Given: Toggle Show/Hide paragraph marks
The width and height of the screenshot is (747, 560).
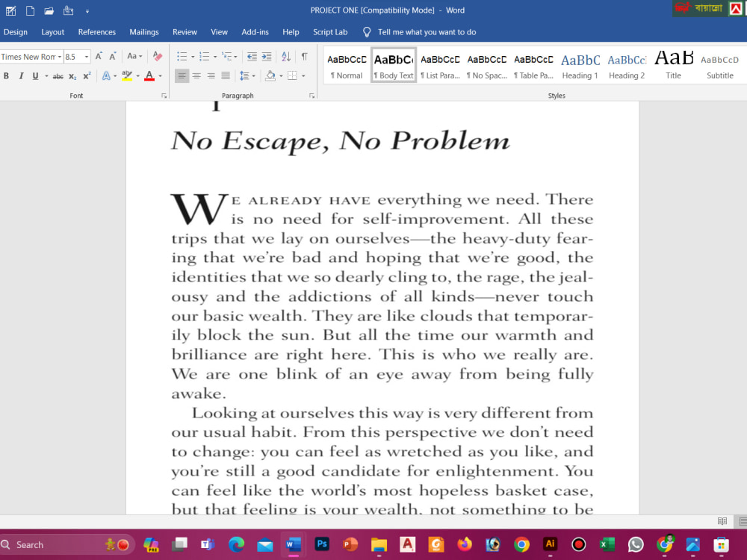Looking at the screenshot, I should coord(304,56).
